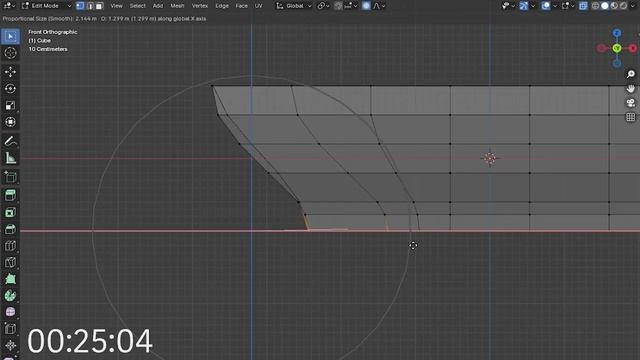Open object visibility and selectability dropdown

509,6
